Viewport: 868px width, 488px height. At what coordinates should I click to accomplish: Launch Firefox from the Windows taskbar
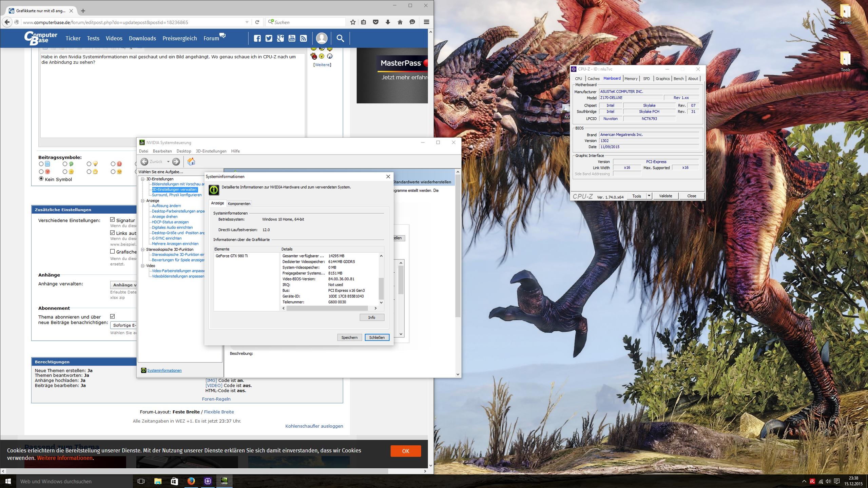191,481
